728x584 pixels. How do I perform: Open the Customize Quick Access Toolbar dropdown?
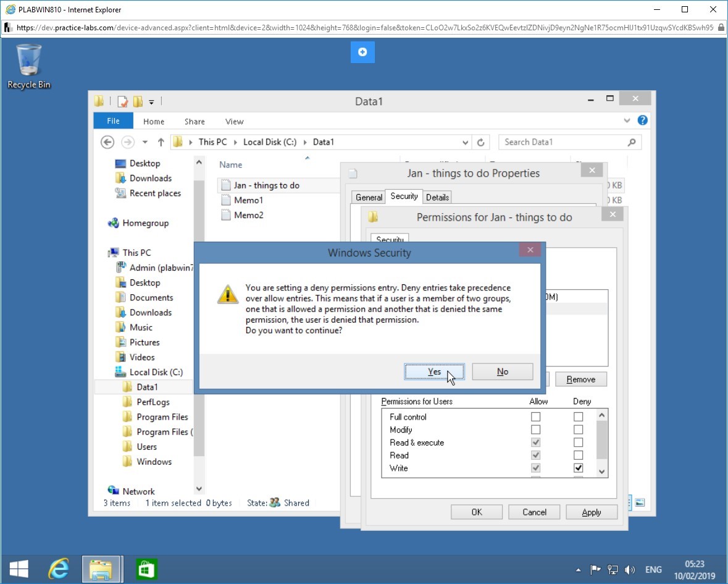tap(151, 102)
